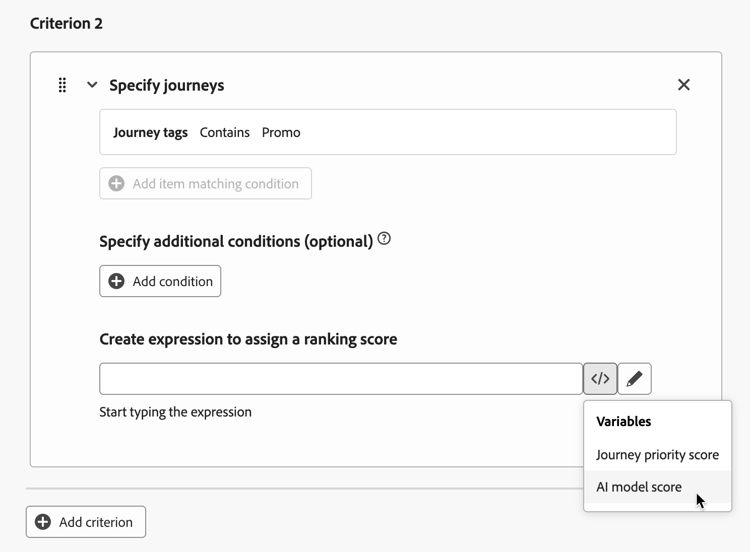
Task: Click the code variables icon button
Action: [x=600, y=379]
